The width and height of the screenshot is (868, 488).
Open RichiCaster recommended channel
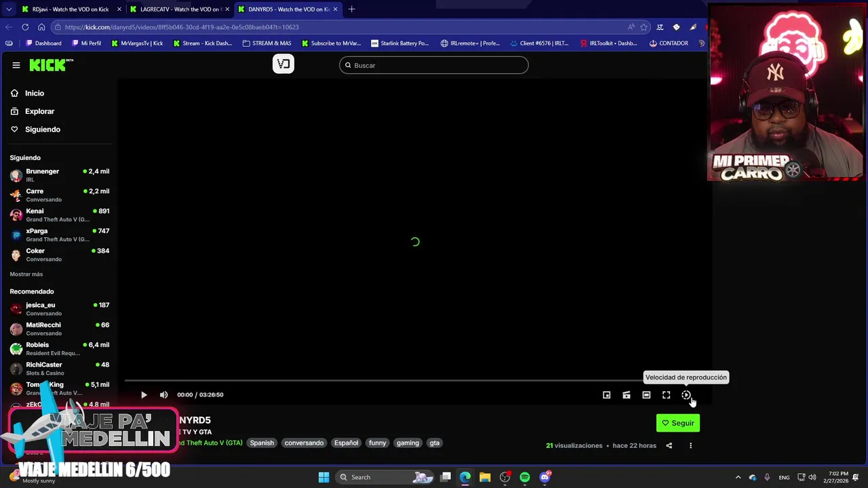(x=60, y=368)
